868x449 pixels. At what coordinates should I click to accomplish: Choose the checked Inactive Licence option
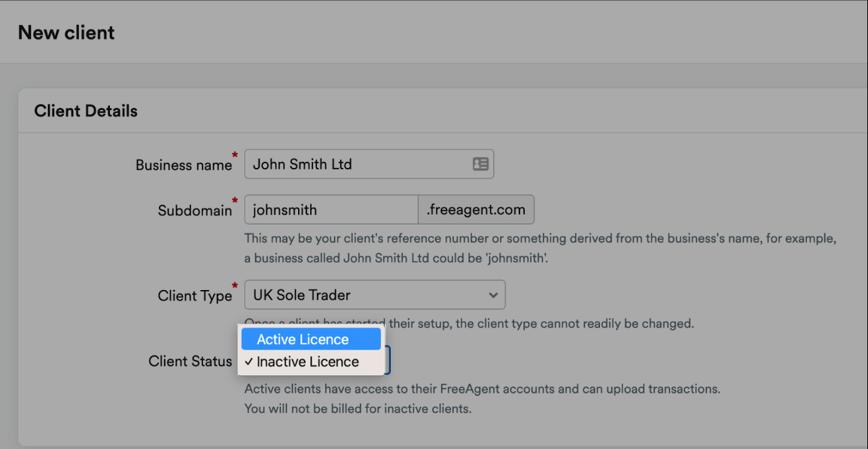pyautogui.click(x=311, y=362)
